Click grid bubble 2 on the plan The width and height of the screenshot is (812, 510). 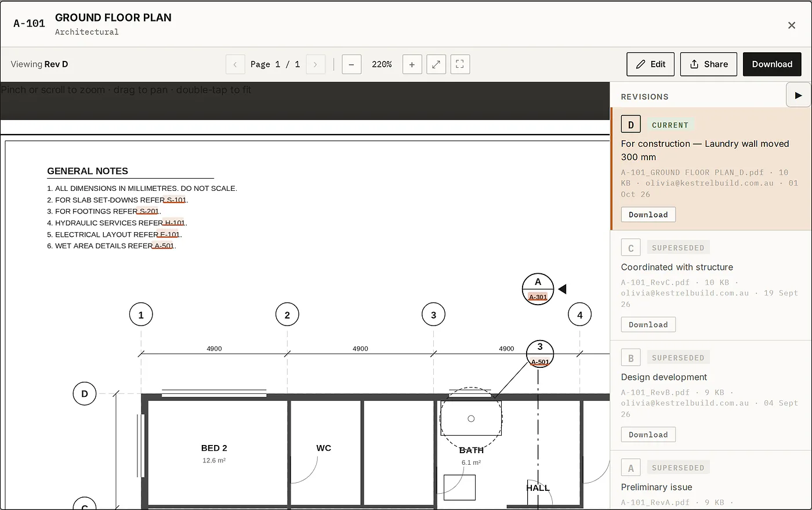287,315
